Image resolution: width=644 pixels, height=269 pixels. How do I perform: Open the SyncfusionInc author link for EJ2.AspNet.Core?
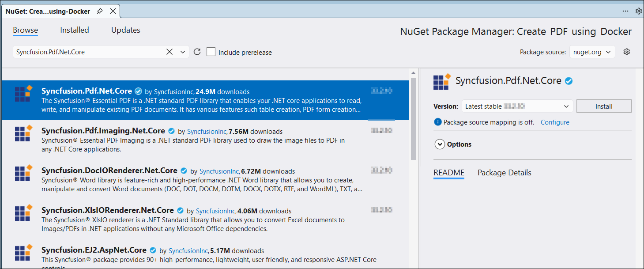pyautogui.click(x=189, y=251)
